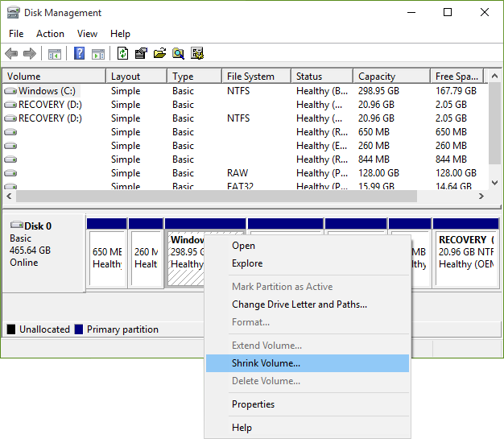
Task: Open the Action menu
Action: (x=50, y=34)
